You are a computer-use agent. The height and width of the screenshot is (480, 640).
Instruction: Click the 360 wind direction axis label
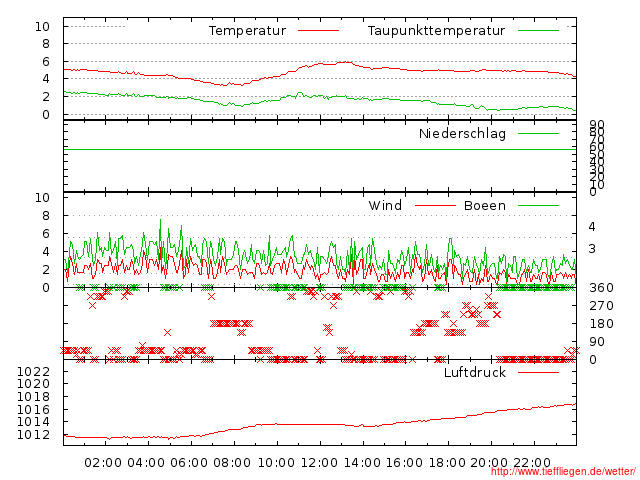coord(601,288)
